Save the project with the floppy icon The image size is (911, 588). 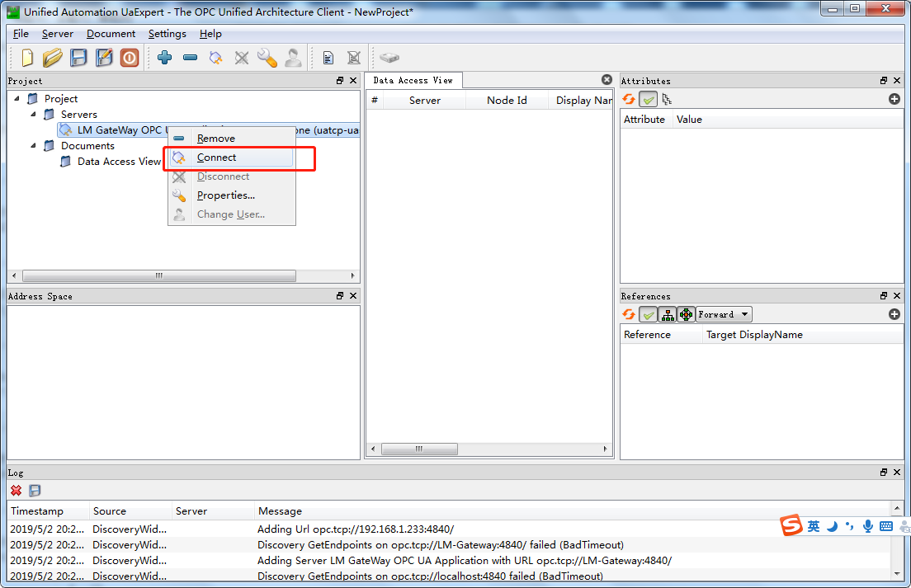78,58
